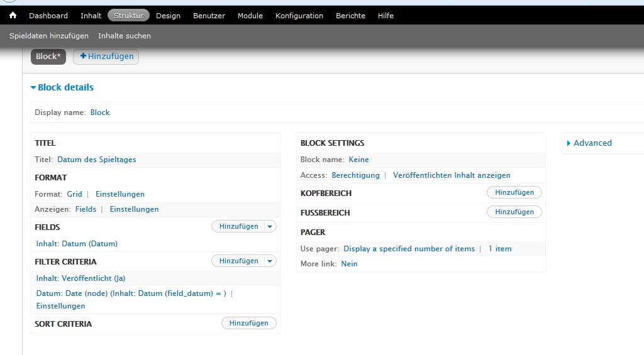Open the Struktur menu
Screen dimensions: 644x355
pos(128,16)
